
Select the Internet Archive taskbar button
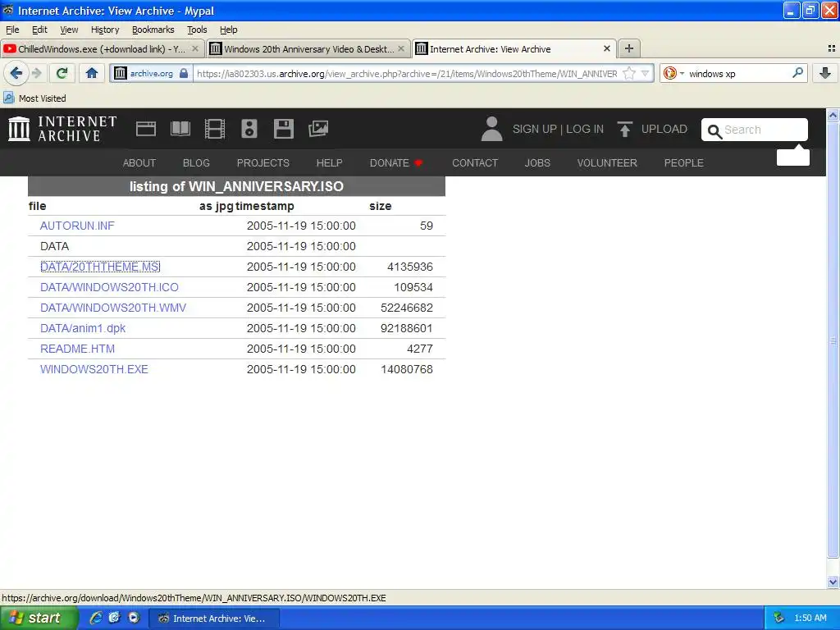[x=213, y=619]
